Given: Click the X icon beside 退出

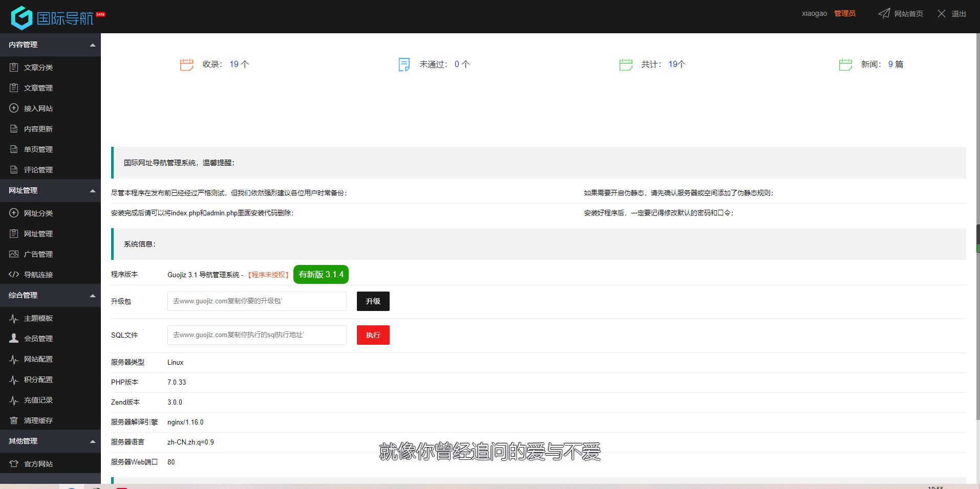Looking at the screenshot, I should [941, 14].
